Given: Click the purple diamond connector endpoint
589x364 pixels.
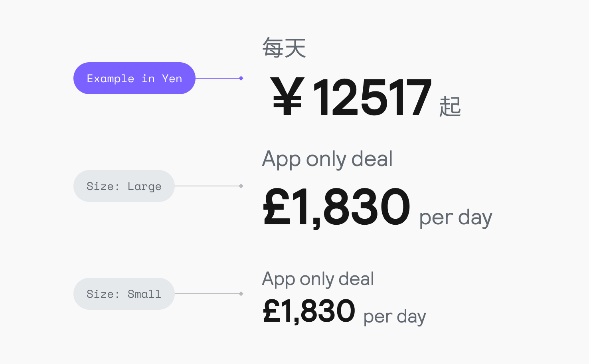Looking at the screenshot, I should tap(241, 78).
